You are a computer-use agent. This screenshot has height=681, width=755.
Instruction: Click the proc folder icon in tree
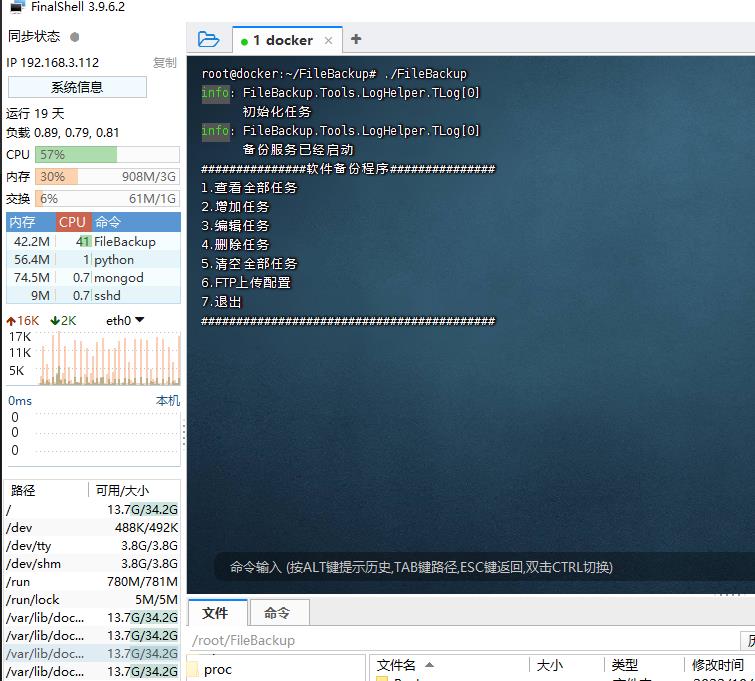coord(194,669)
